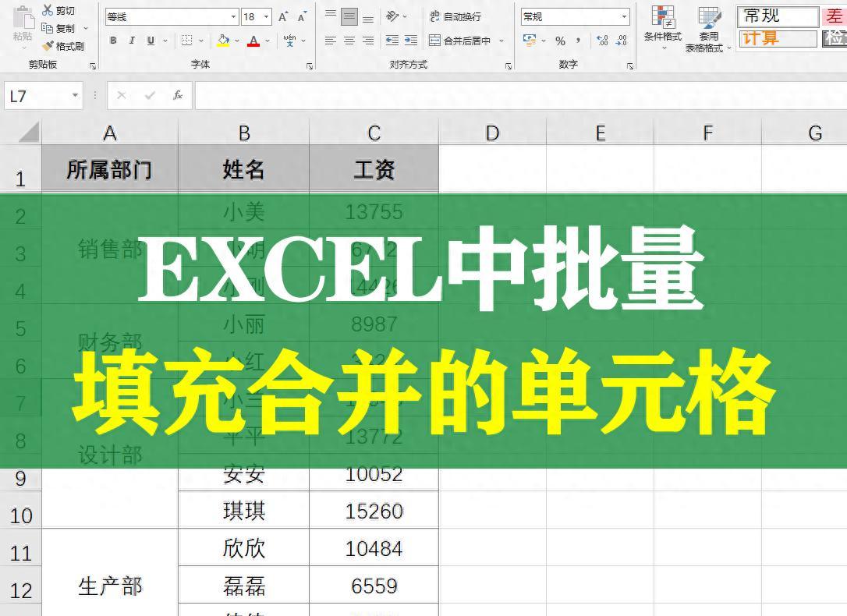Image resolution: width=847 pixels, height=616 pixels.
Task: Select column A header
Action: tap(110, 133)
